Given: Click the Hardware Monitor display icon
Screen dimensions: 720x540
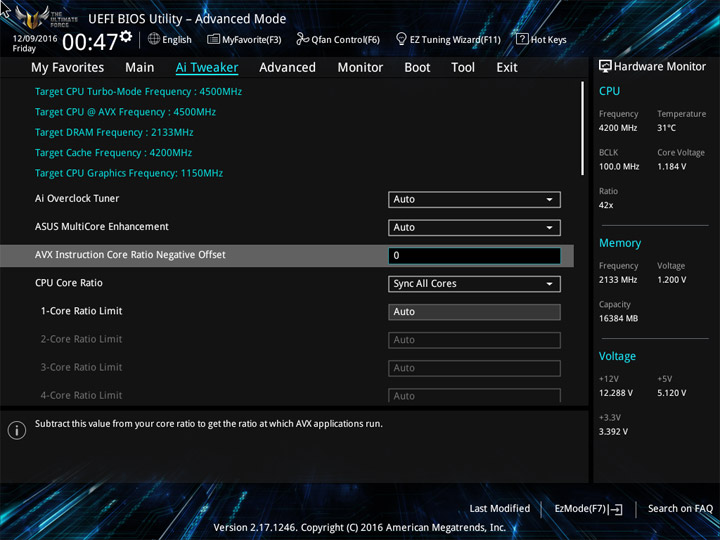Looking at the screenshot, I should [x=605, y=67].
